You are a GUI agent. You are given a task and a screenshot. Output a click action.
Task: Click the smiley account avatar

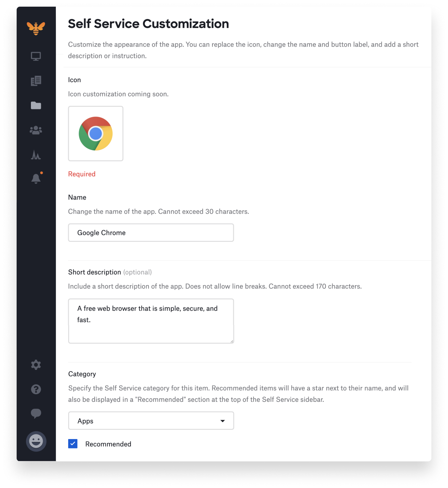[36, 441]
